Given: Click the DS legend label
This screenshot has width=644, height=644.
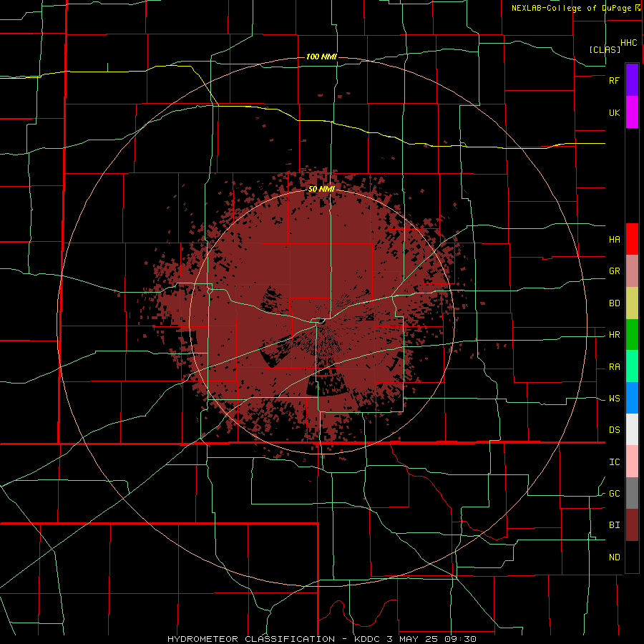Looking at the screenshot, I should (614, 430).
